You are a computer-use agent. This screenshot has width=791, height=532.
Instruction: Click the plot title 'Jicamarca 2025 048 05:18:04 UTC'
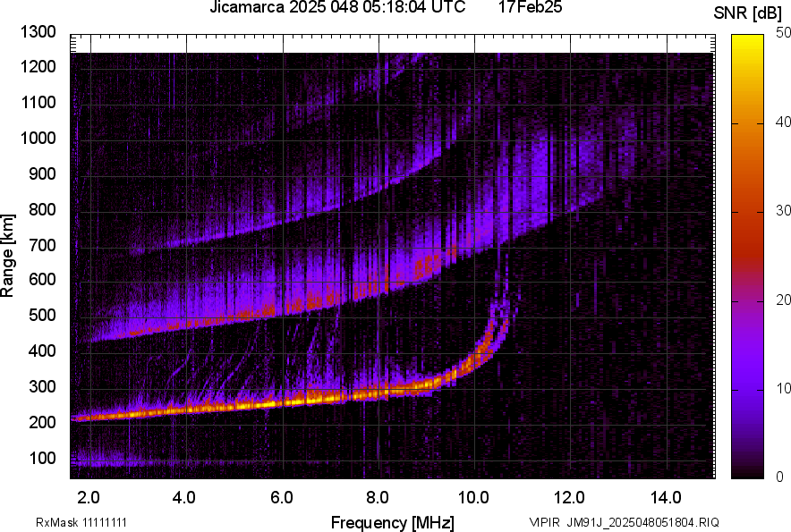click(x=337, y=9)
